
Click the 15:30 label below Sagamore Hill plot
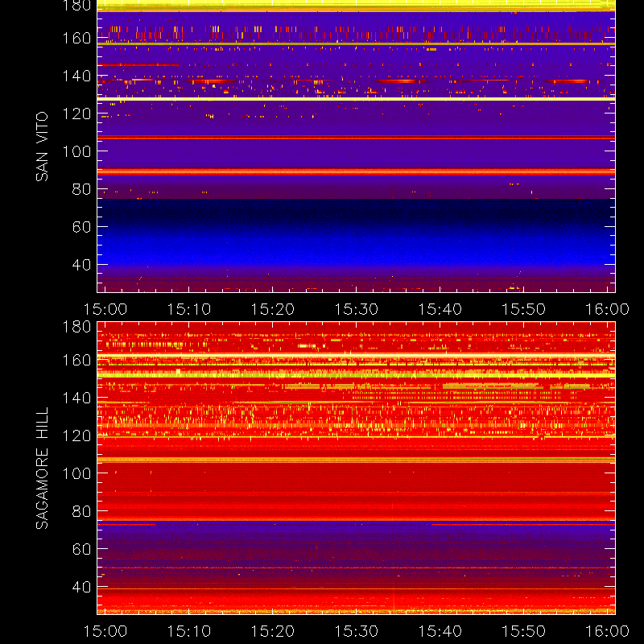pyautogui.click(x=357, y=631)
